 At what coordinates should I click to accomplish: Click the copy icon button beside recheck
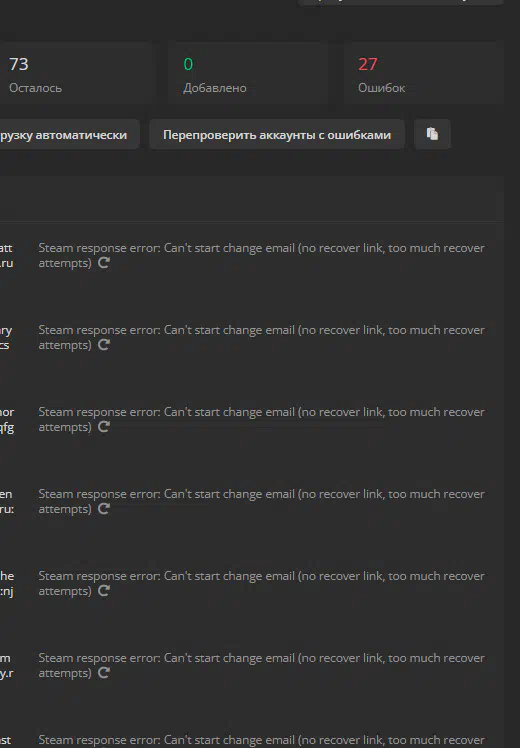point(432,135)
